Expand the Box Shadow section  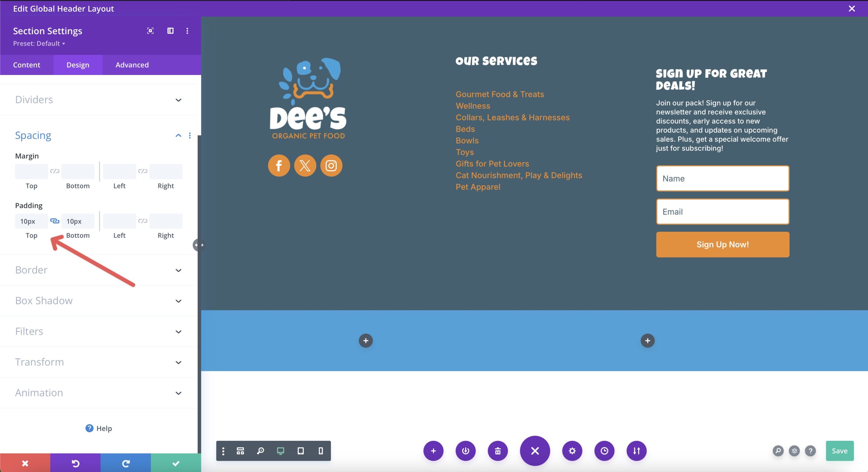[x=178, y=301]
